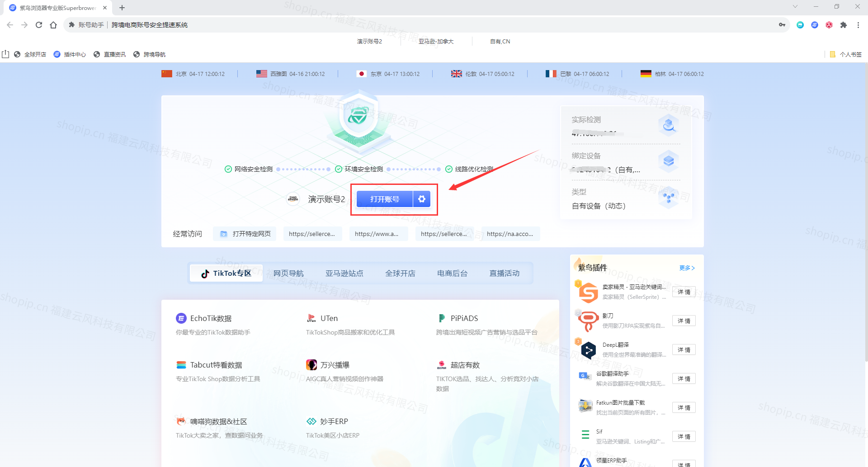Open the tab search chevron in title bar
Image resolution: width=868 pixels, height=467 pixels.
[795, 6]
